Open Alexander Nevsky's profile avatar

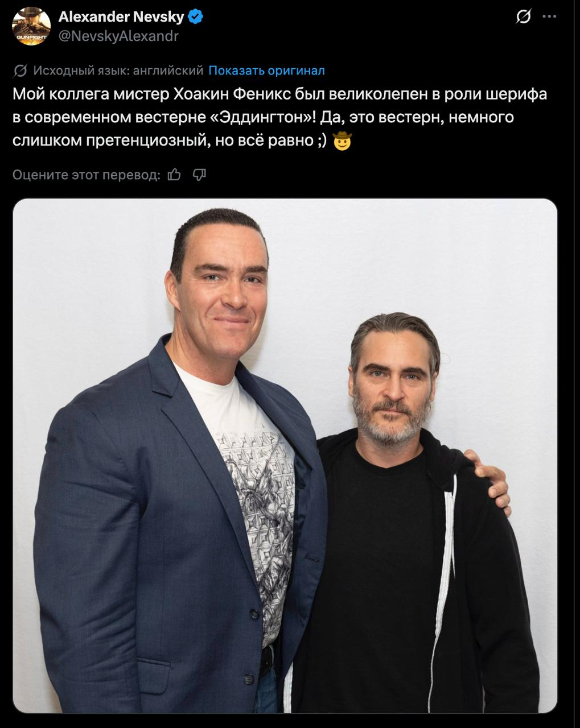click(31, 26)
